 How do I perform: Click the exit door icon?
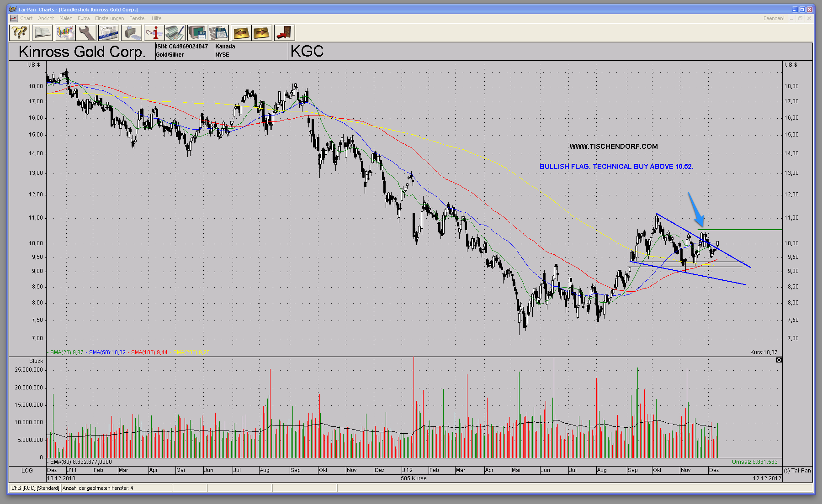[x=284, y=33]
